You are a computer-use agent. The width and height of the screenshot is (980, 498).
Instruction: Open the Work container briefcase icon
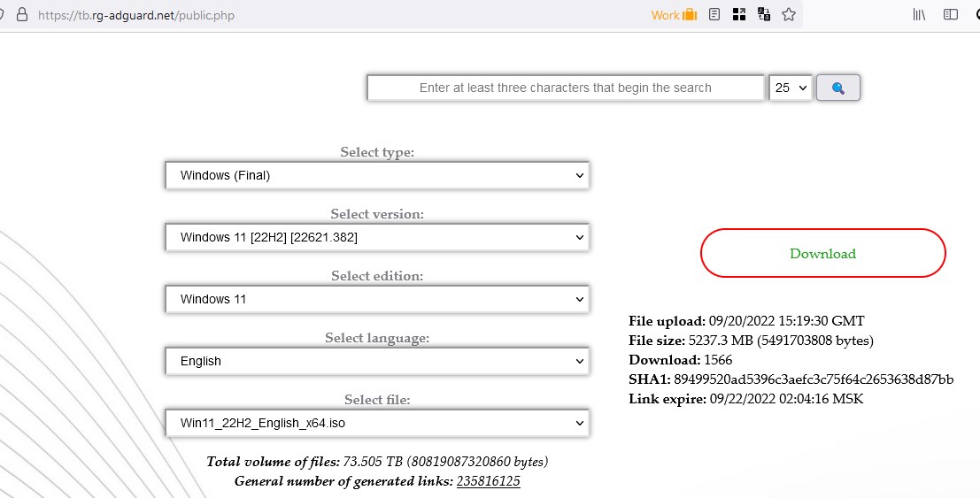pos(690,14)
